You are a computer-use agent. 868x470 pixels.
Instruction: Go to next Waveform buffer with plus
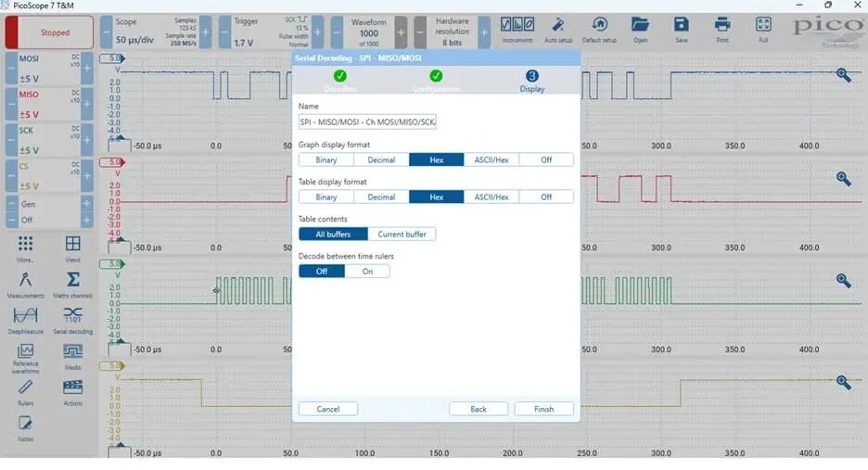[401, 32]
